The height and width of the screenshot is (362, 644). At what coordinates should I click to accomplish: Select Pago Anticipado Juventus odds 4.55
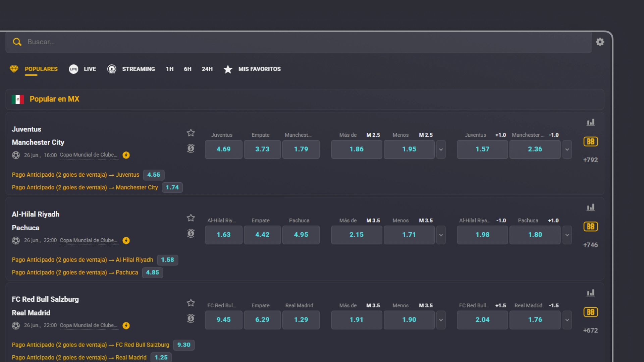coord(154,175)
